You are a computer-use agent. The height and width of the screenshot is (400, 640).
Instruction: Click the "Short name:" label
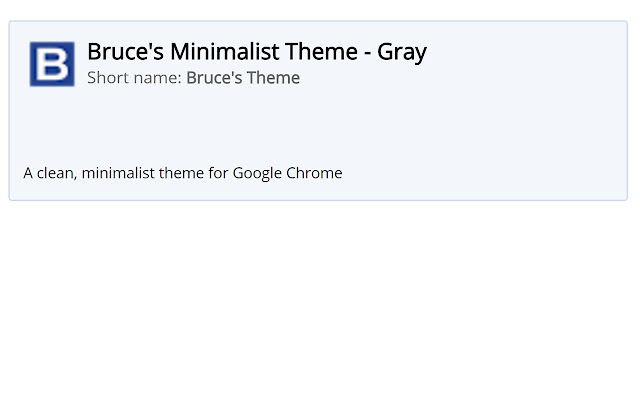(x=134, y=78)
